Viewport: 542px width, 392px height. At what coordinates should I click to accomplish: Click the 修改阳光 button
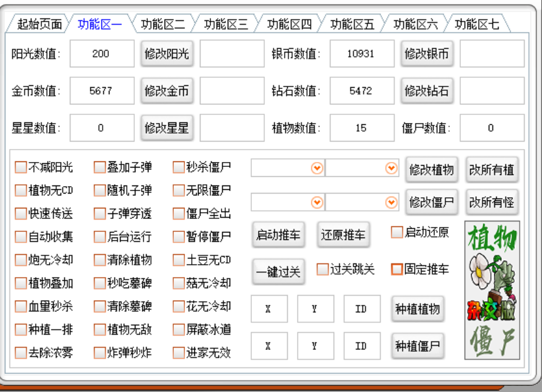pyautogui.click(x=167, y=54)
